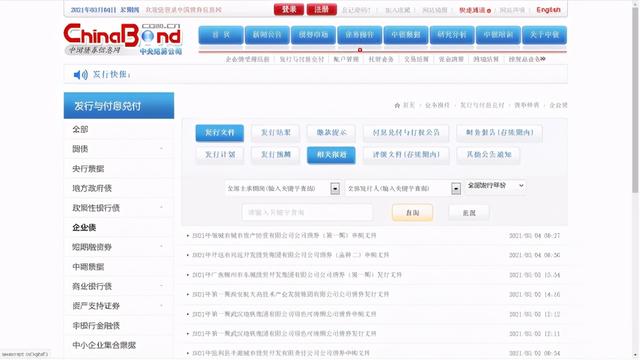Image resolution: width=640 pixels, height=360 pixels.
Task: Open the 首页 main navigation tab
Action: tap(221, 35)
